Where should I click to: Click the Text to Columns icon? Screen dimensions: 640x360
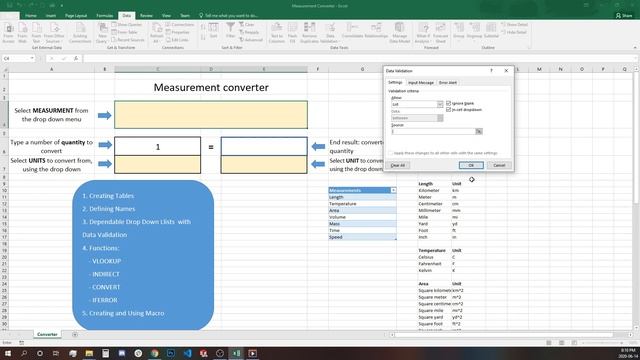tap(277, 33)
